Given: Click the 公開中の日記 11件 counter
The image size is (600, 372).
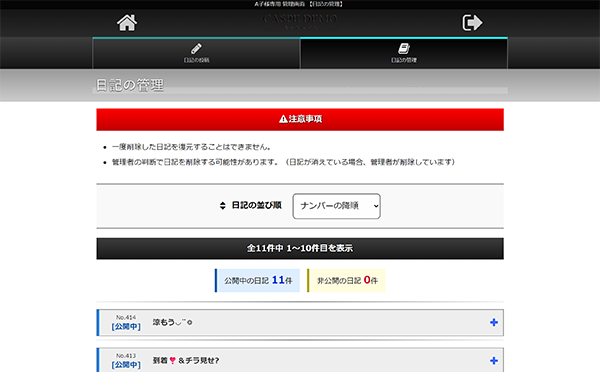Looking at the screenshot, I should coord(258,281).
